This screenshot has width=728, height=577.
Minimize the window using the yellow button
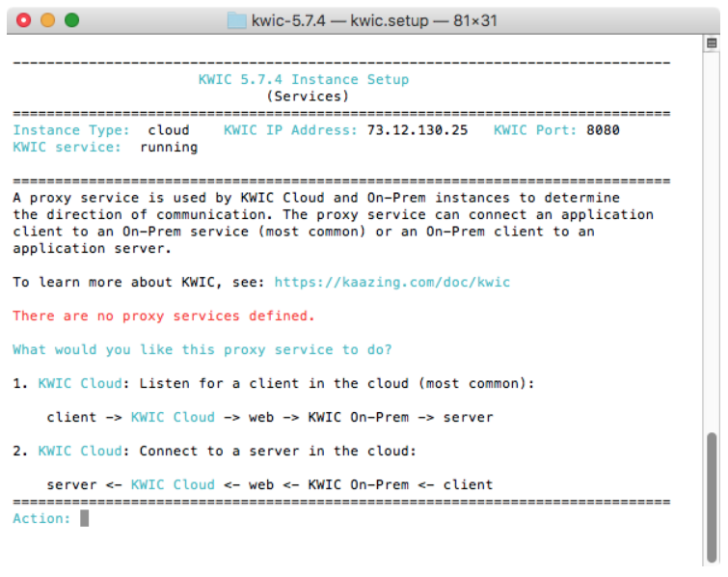click(x=48, y=20)
